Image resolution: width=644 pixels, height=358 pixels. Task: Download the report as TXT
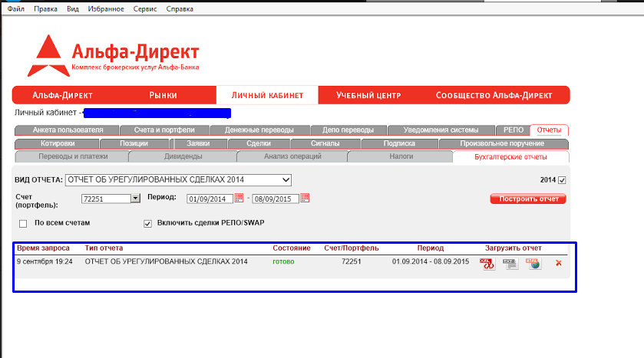coord(510,263)
